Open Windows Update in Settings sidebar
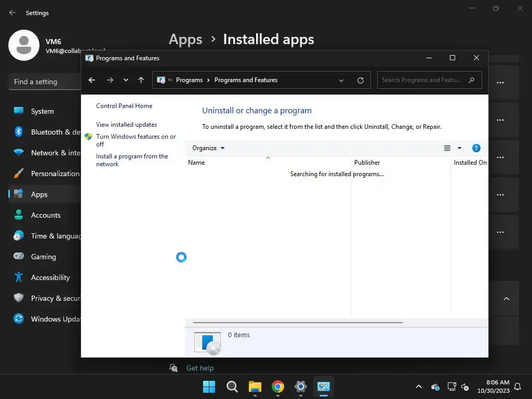The height and width of the screenshot is (399, 532). [45, 319]
